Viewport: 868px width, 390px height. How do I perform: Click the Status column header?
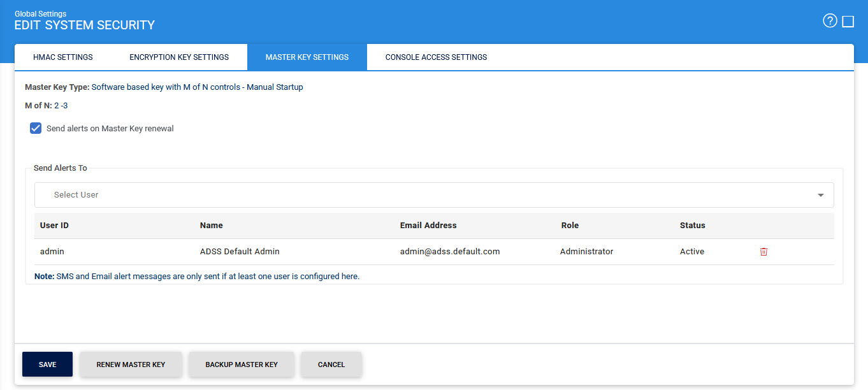693,226
